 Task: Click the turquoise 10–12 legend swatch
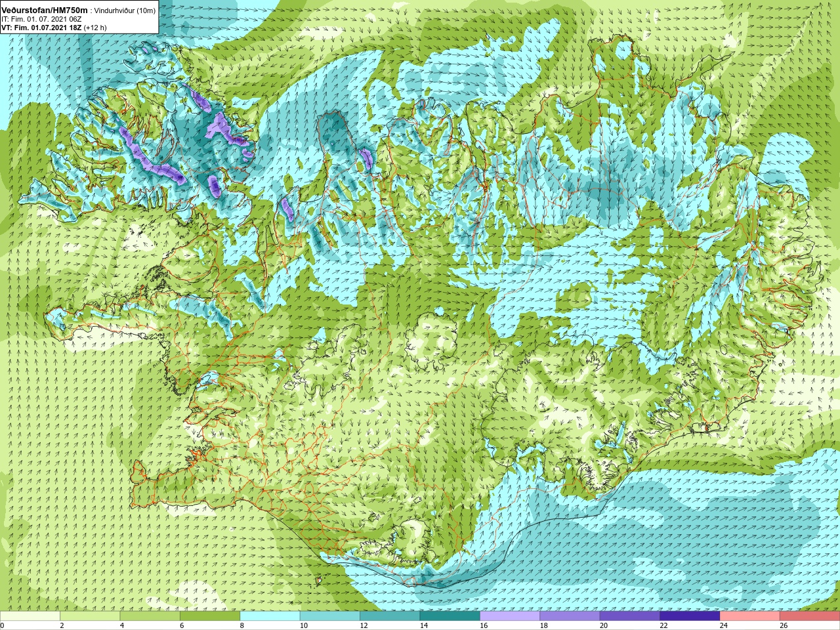coord(330,616)
